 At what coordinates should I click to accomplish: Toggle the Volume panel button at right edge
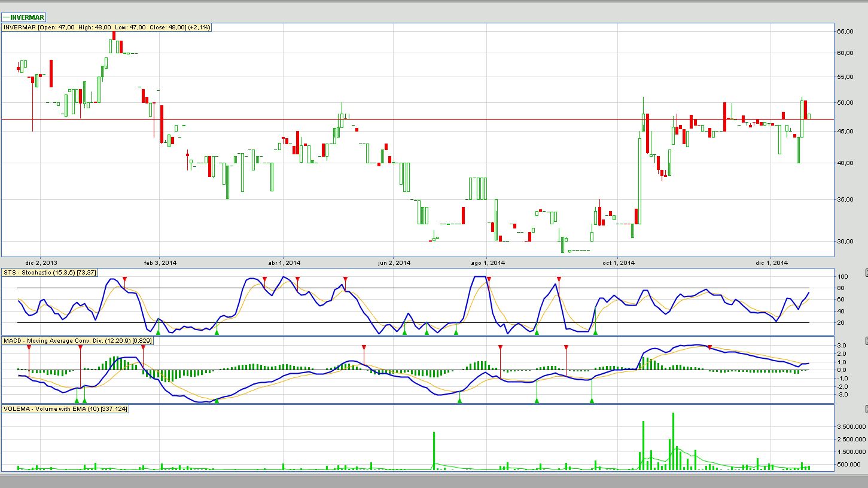point(865,409)
